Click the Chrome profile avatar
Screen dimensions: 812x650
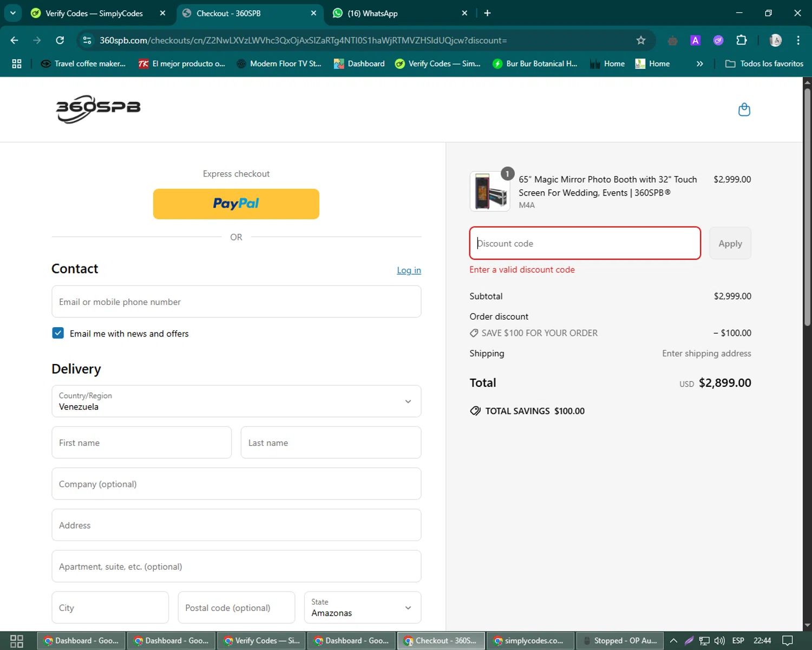click(775, 40)
